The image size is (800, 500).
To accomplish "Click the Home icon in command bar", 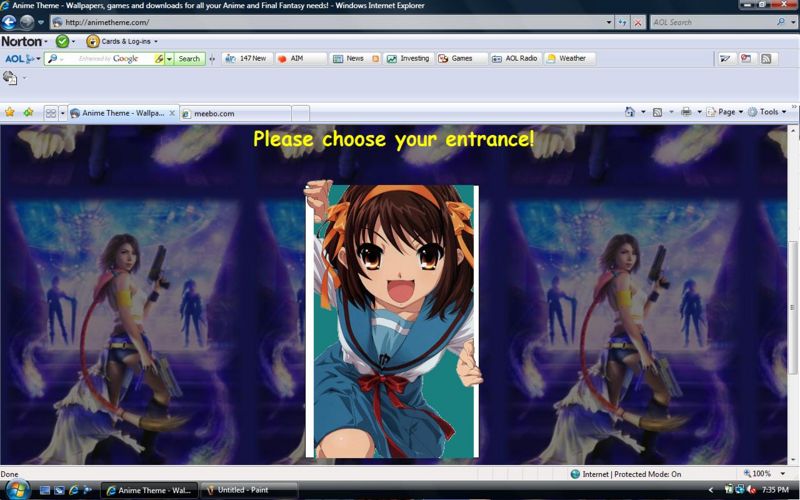I will pyautogui.click(x=630, y=112).
